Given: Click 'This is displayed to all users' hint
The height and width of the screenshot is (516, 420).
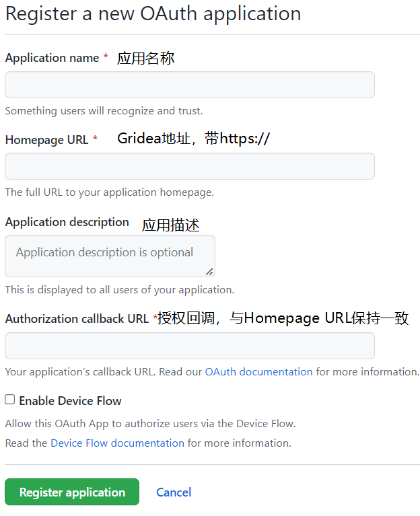Looking at the screenshot, I should tap(120, 289).
